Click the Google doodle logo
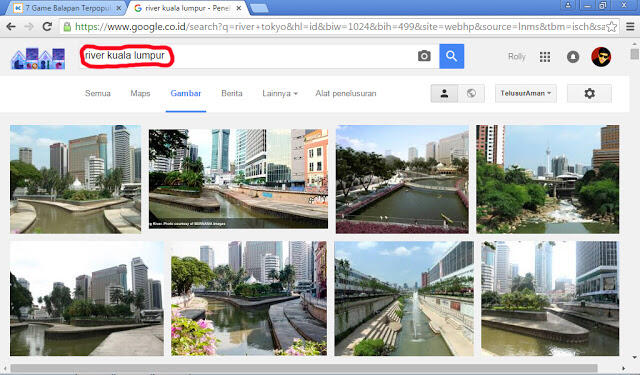 (x=38, y=59)
